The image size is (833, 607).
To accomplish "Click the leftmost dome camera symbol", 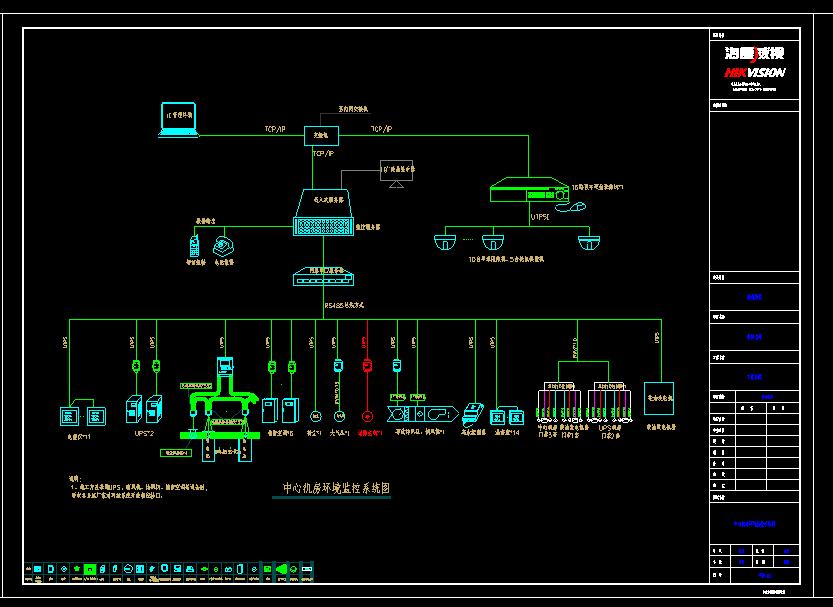I will point(443,241).
